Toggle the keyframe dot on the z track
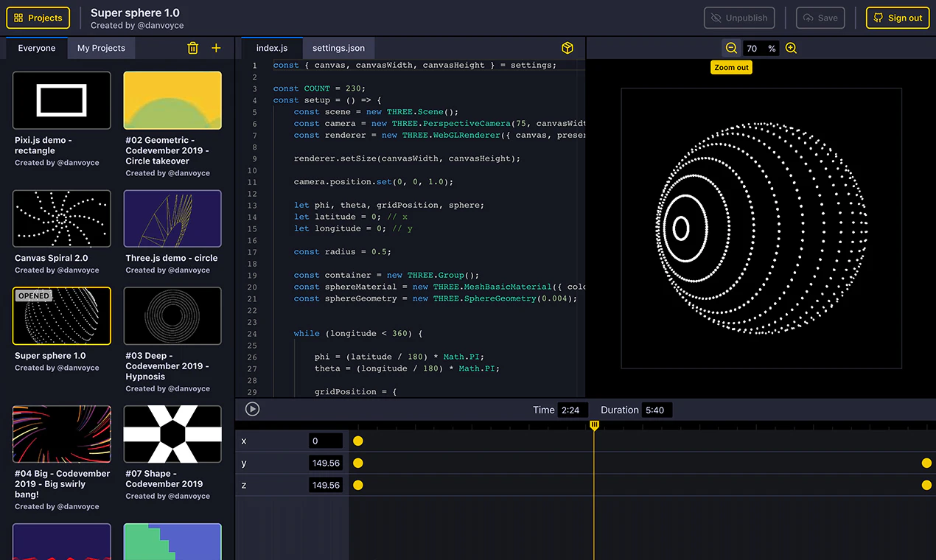 (357, 485)
